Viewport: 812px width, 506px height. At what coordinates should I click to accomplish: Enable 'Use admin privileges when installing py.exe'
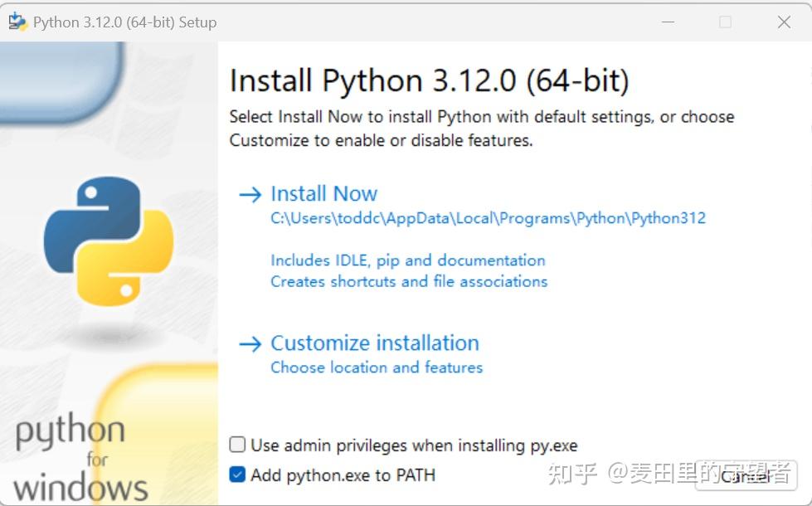(x=236, y=445)
